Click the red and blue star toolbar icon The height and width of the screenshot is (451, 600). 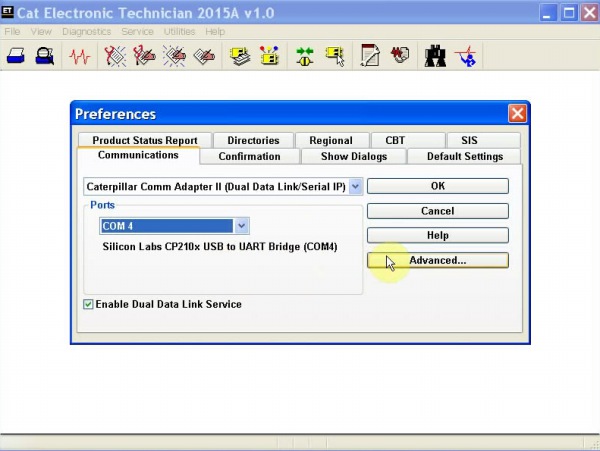[467, 56]
